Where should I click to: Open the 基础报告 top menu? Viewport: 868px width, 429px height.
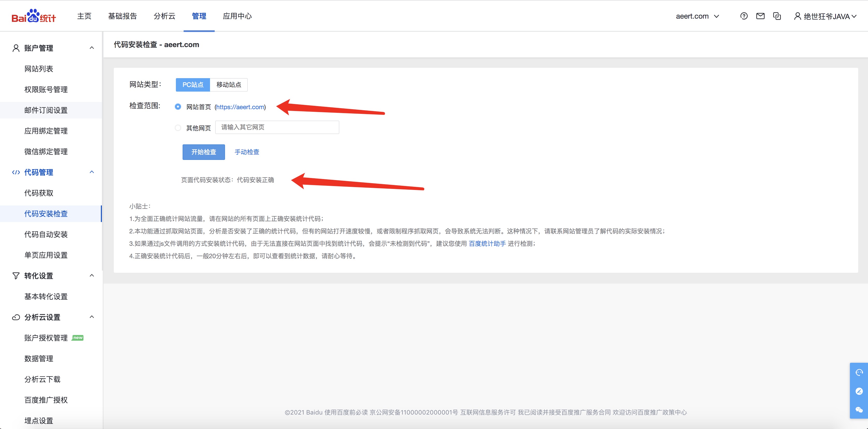click(x=122, y=16)
